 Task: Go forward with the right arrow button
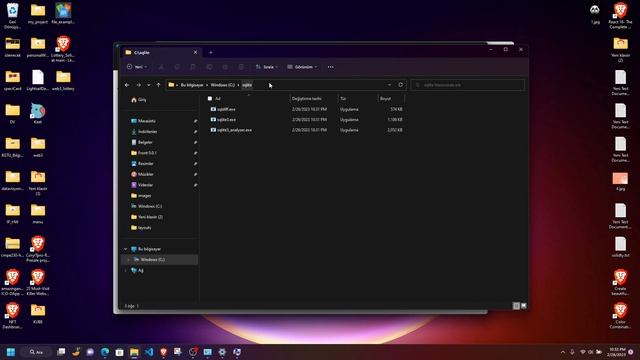138,85
